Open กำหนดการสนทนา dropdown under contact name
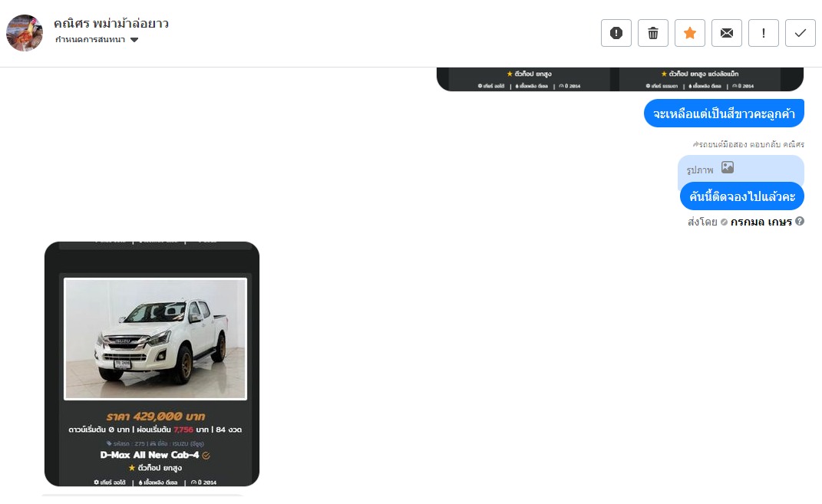 97,40
